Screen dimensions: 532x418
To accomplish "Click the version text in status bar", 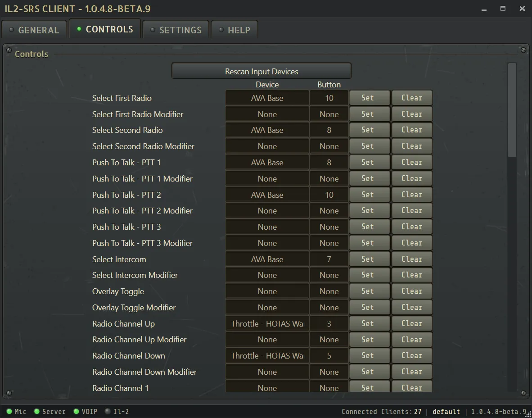I will tap(499, 412).
